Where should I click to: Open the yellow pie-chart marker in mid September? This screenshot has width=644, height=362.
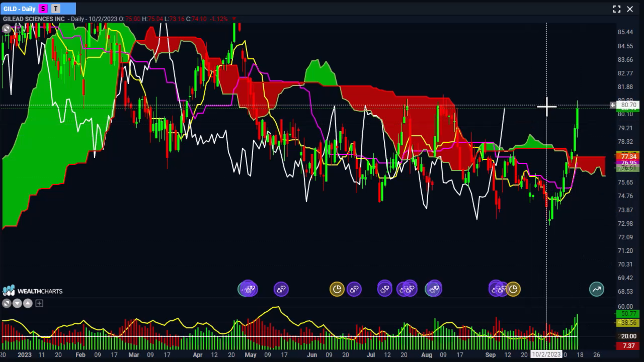[513, 289]
